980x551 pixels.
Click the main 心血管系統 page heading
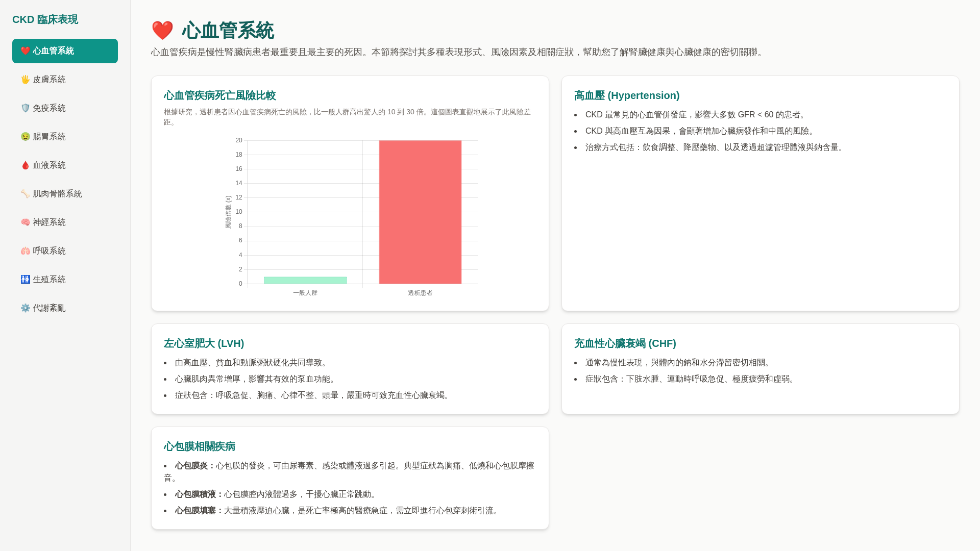(x=228, y=31)
